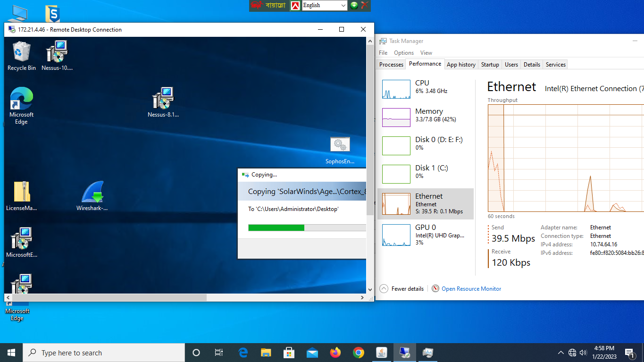
Task: Open the volume speaker tray icon
Action: [583, 353]
